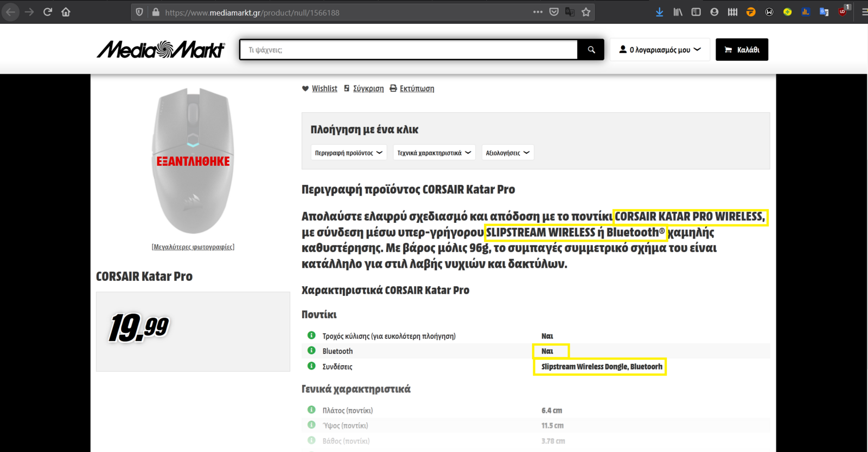The image size is (868, 452).
Task: Open Google Translate extension icon
Action: (824, 12)
